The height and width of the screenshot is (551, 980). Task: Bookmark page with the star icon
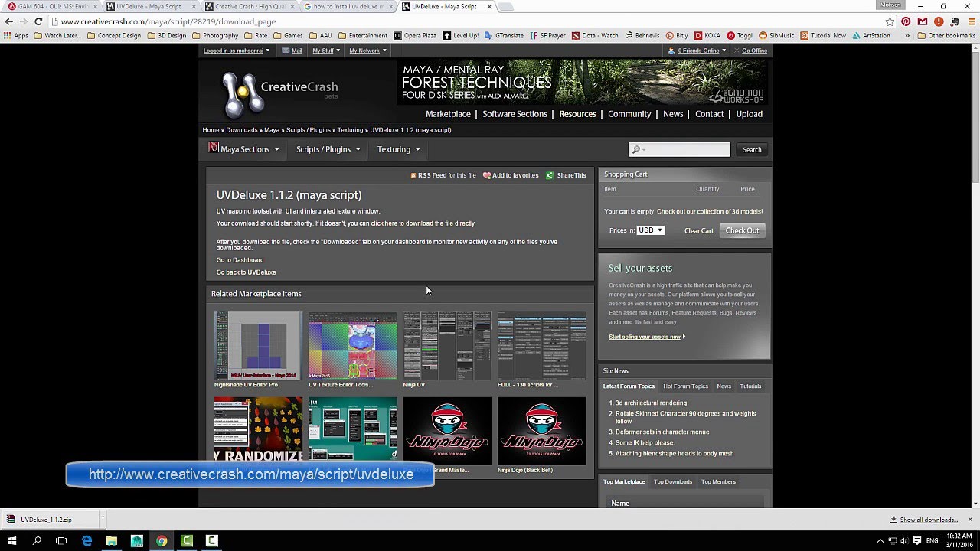point(890,21)
